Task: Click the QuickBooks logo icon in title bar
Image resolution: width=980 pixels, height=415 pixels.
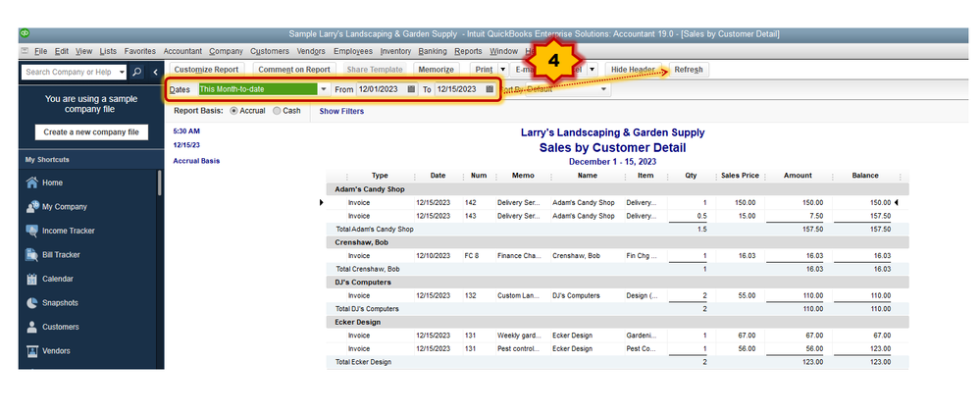Action: point(25,33)
